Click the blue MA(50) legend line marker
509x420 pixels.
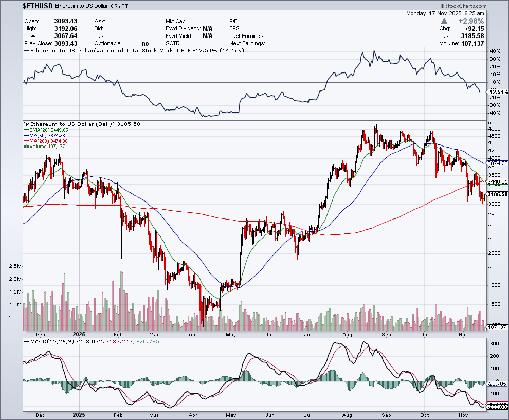pyautogui.click(x=27, y=135)
